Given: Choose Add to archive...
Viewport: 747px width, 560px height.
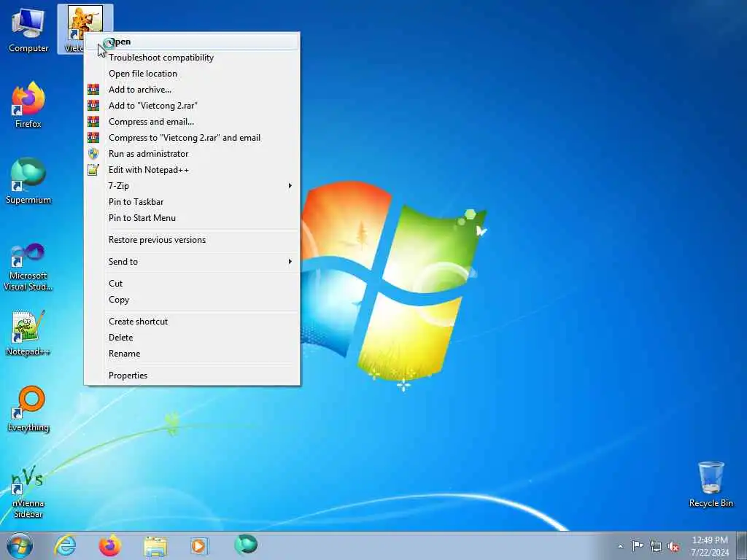Looking at the screenshot, I should pos(193,90).
